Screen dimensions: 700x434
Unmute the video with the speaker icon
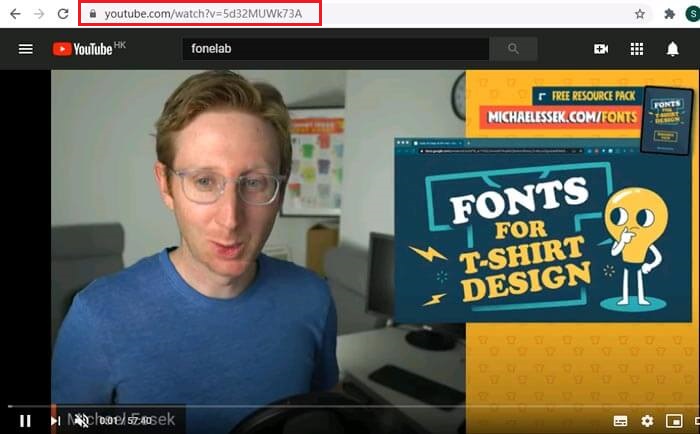81,420
